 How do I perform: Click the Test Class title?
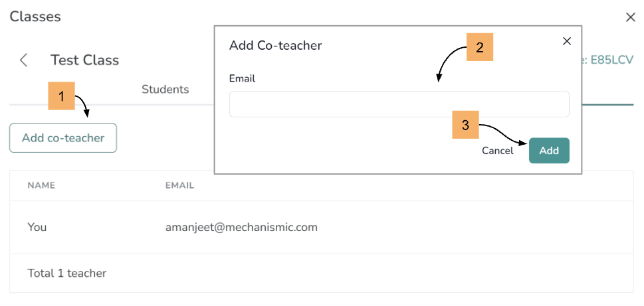click(x=84, y=60)
